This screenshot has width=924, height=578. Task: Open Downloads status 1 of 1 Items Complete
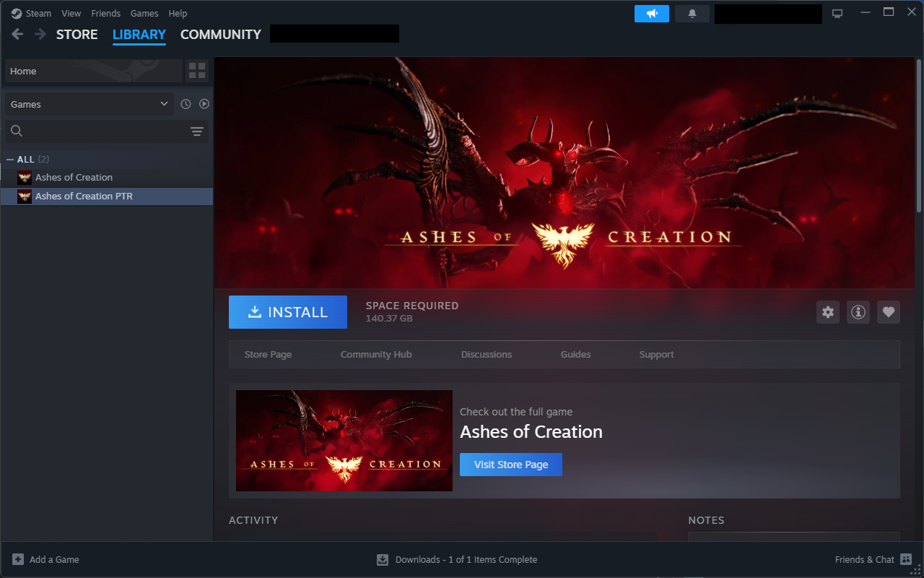point(466,559)
